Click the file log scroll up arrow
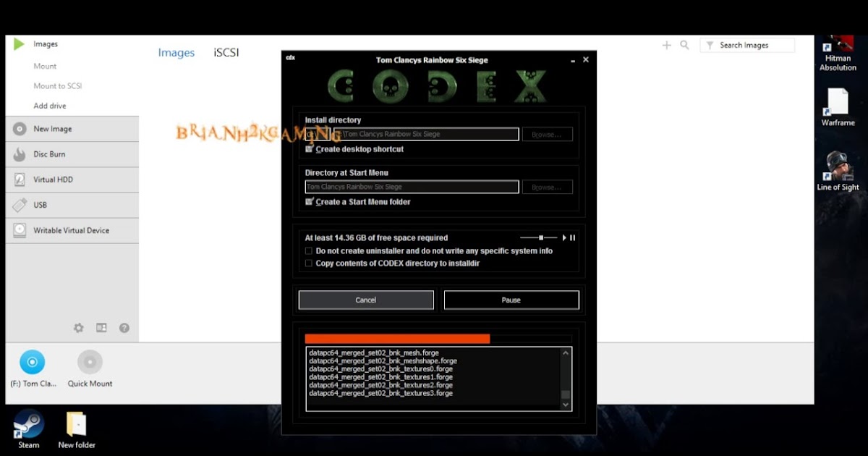The width and height of the screenshot is (868, 456). pyautogui.click(x=566, y=353)
